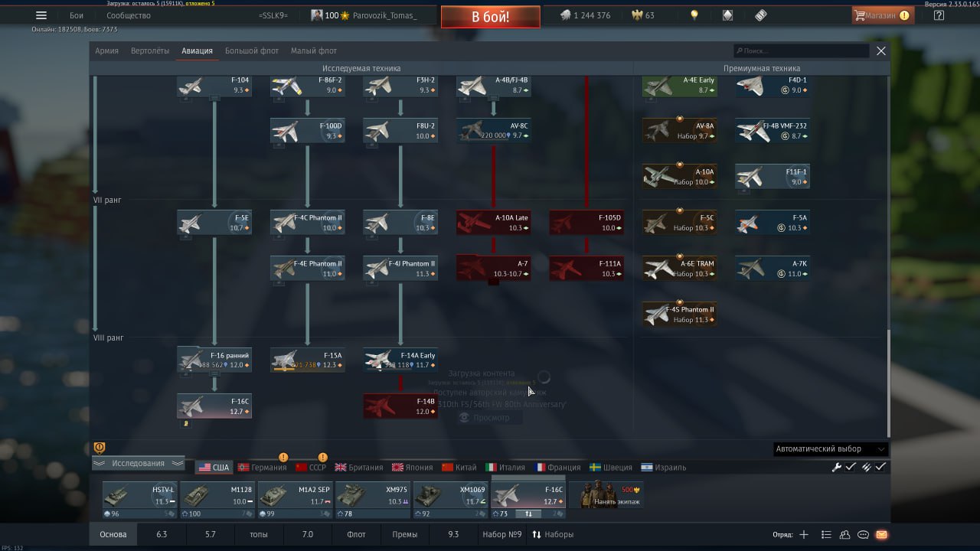Open the orange mail envelope icon
Viewport: 980px width, 551px height.
[x=881, y=534]
